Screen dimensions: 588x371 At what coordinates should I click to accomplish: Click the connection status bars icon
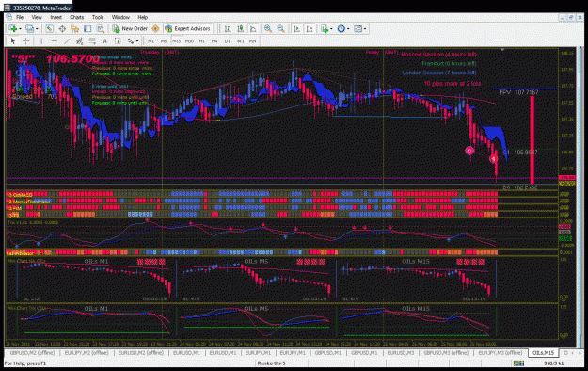click(518, 363)
